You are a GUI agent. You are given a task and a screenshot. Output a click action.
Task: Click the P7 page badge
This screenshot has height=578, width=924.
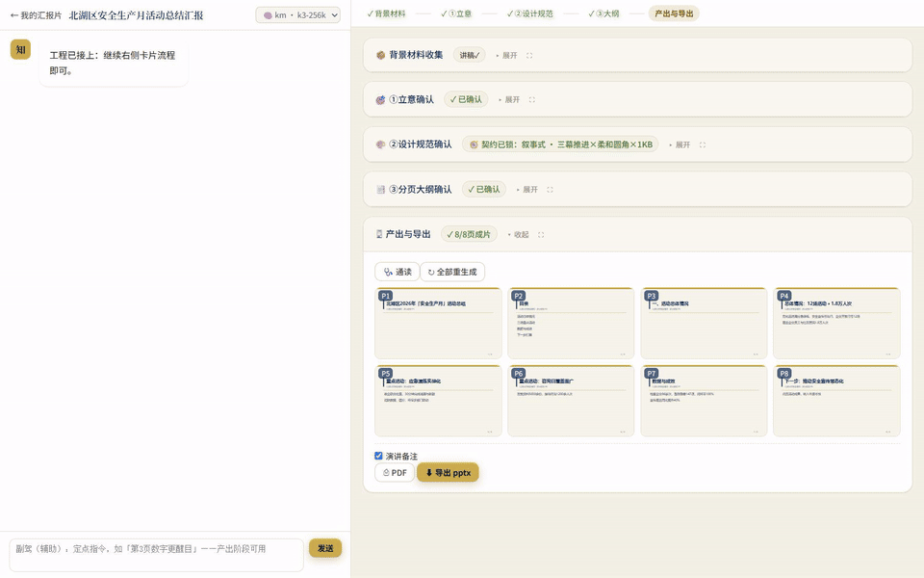[652, 373]
